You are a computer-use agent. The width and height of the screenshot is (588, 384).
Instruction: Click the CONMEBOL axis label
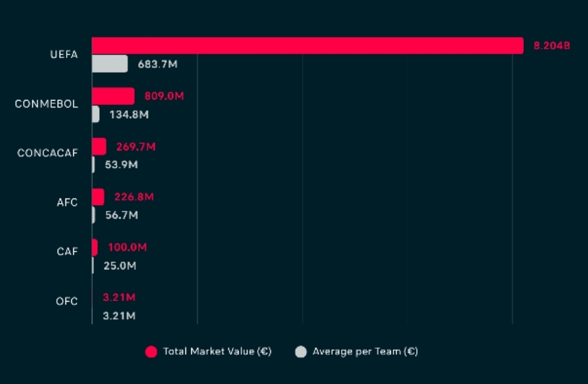point(47,104)
